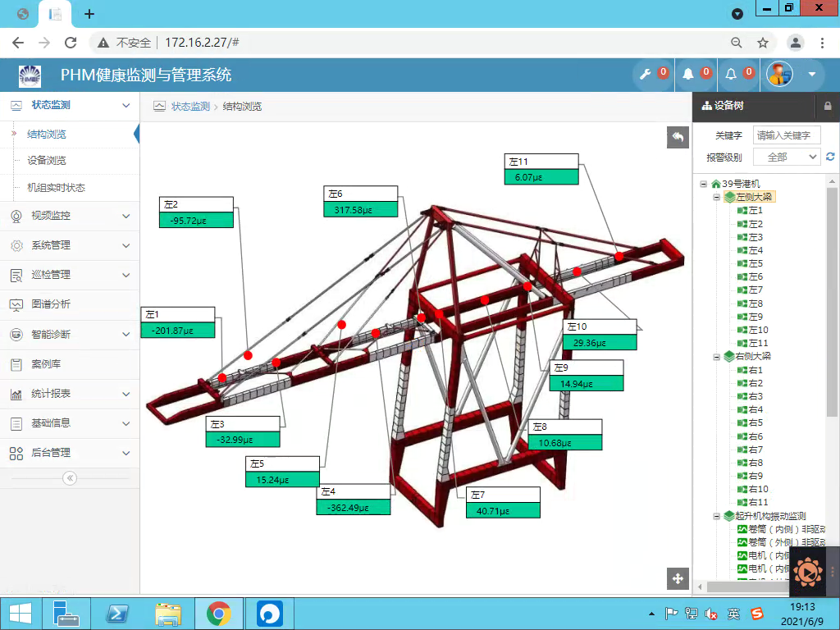Viewport: 840px width, 630px height.
Task: Click the 关键字 keyword search field
Action: [786, 135]
